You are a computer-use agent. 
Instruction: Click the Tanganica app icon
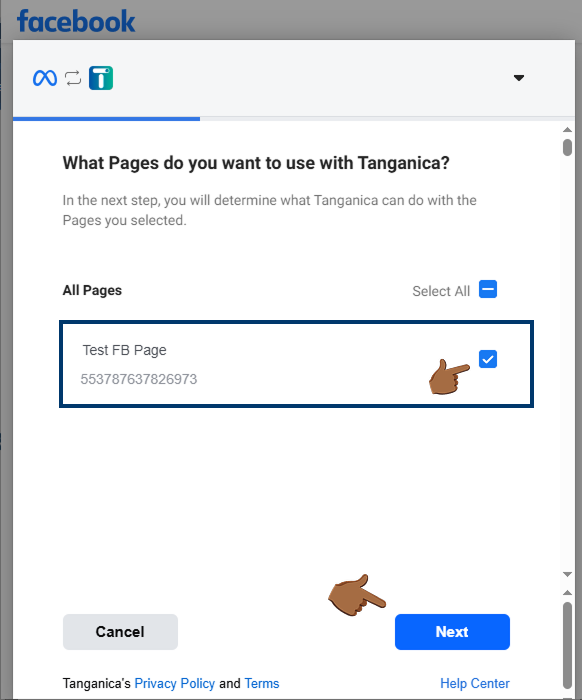tap(101, 78)
